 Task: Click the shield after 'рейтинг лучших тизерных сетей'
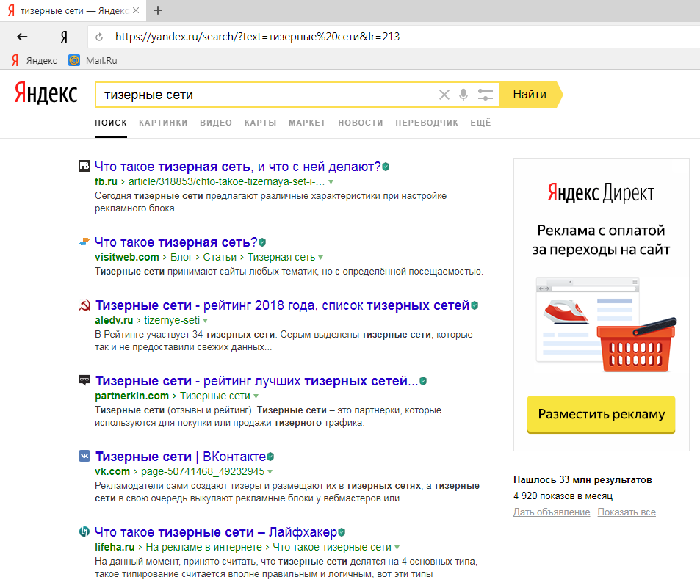(x=423, y=381)
